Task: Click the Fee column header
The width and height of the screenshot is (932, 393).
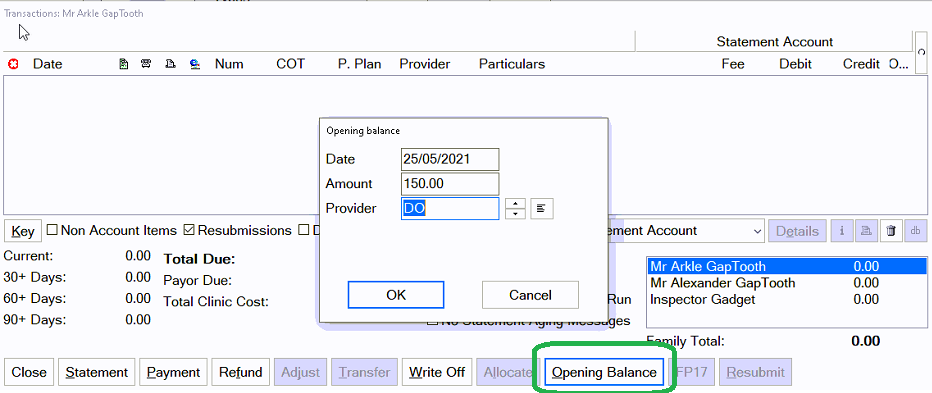Action: pyautogui.click(x=732, y=64)
